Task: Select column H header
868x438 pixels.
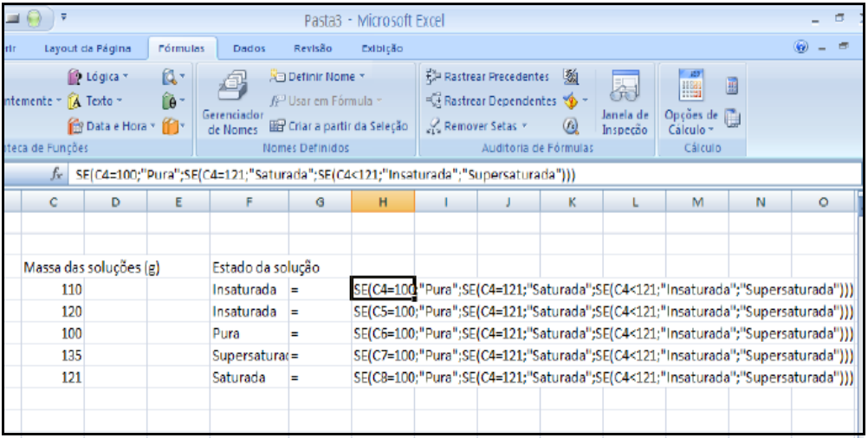Action: coord(383,202)
